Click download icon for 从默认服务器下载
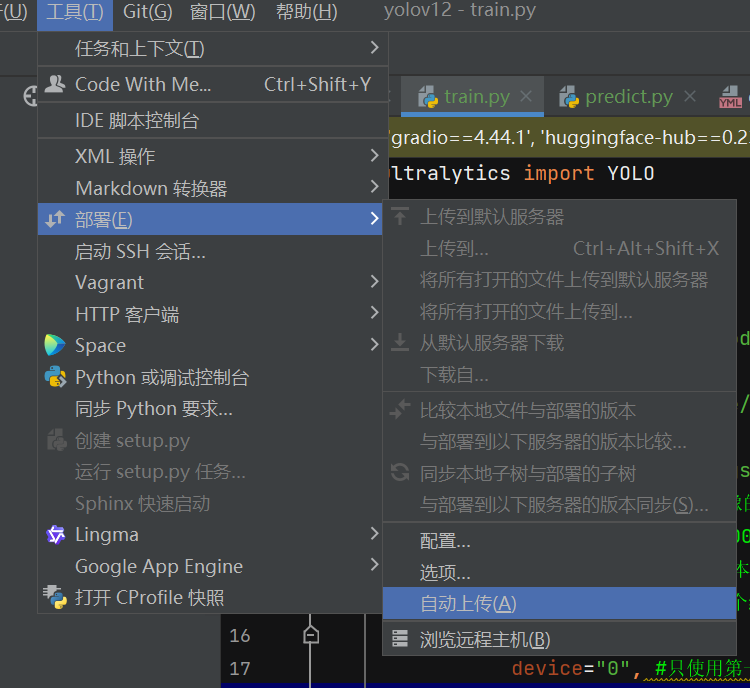The width and height of the screenshot is (750, 688). click(400, 343)
